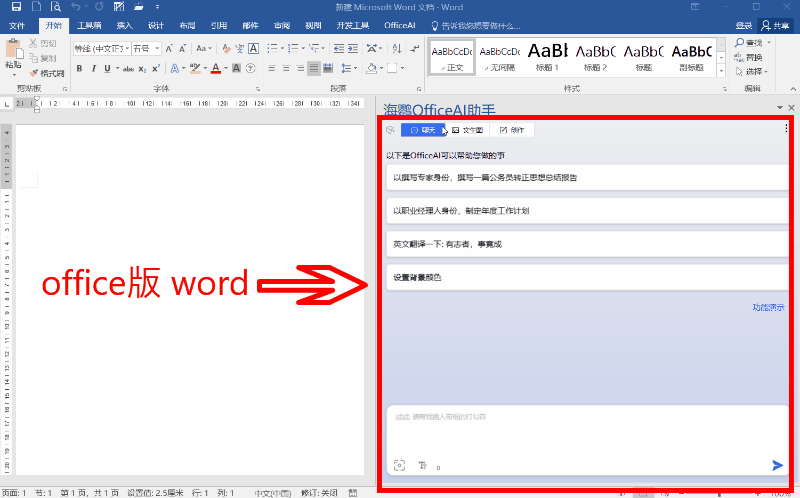Screen dimensions: 800x498
Task: Expand the numbered list dropdown arrow
Action: pyautogui.click(x=303, y=48)
